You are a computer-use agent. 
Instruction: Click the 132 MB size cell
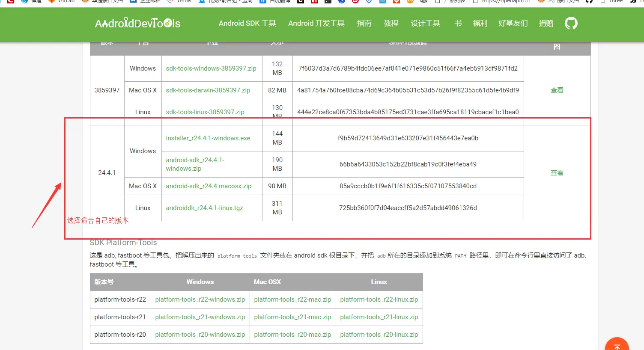[x=277, y=68]
